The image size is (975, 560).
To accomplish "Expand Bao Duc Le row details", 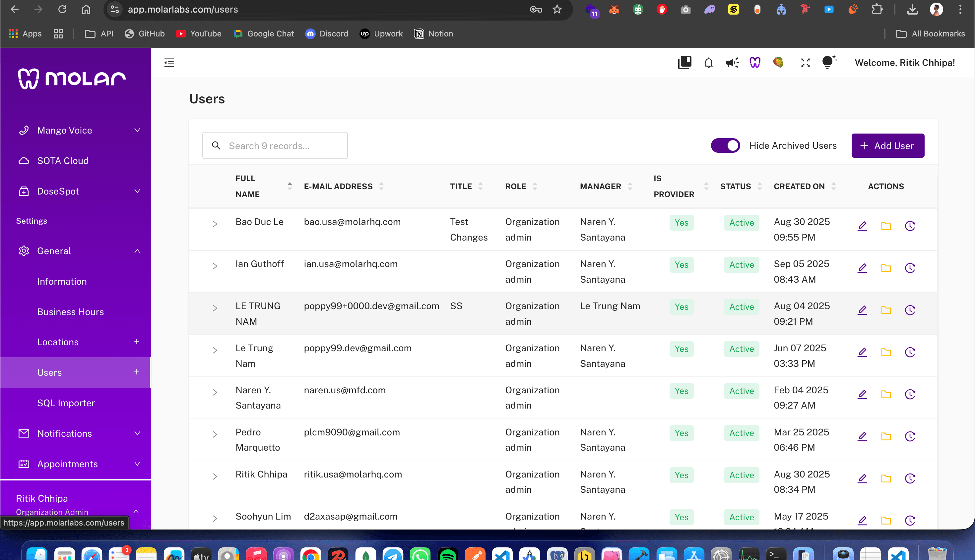I will [x=215, y=224].
